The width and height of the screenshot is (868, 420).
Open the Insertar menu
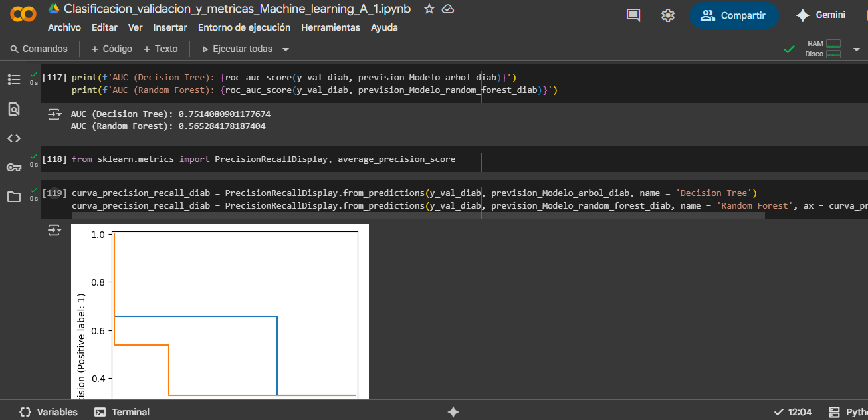pos(170,27)
